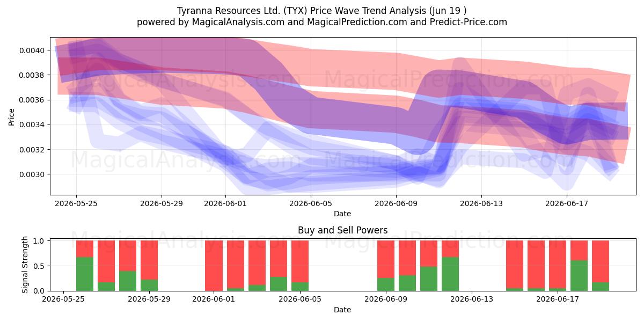This screenshot has width=644, height=322.
Task: Click the 2026-06-13 tick on the bar chart
Action: point(471,299)
